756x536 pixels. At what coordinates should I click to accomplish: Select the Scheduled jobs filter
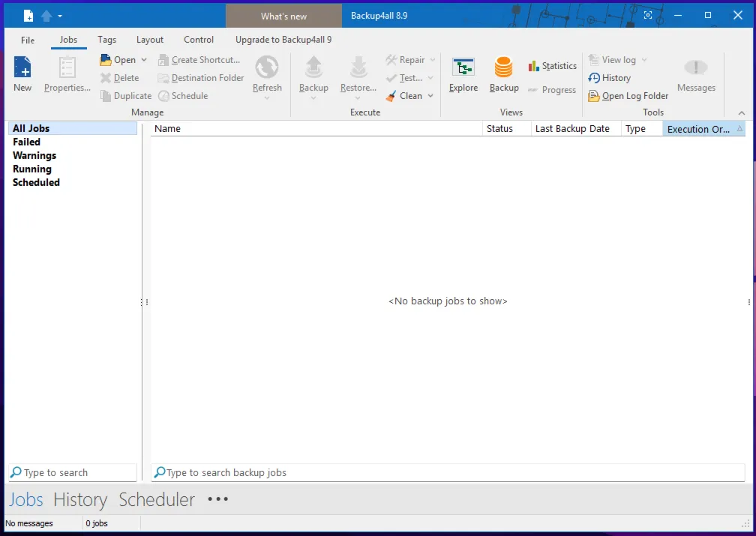click(x=36, y=183)
